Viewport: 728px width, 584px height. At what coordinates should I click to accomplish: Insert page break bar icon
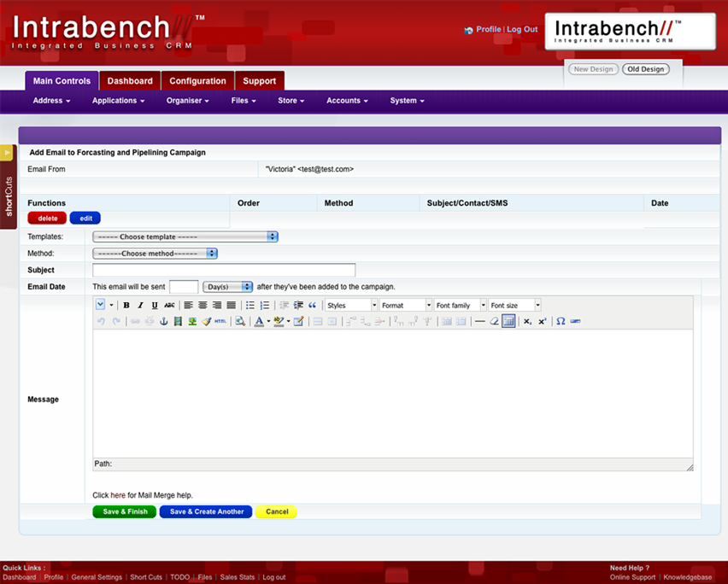tap(575, 321)
